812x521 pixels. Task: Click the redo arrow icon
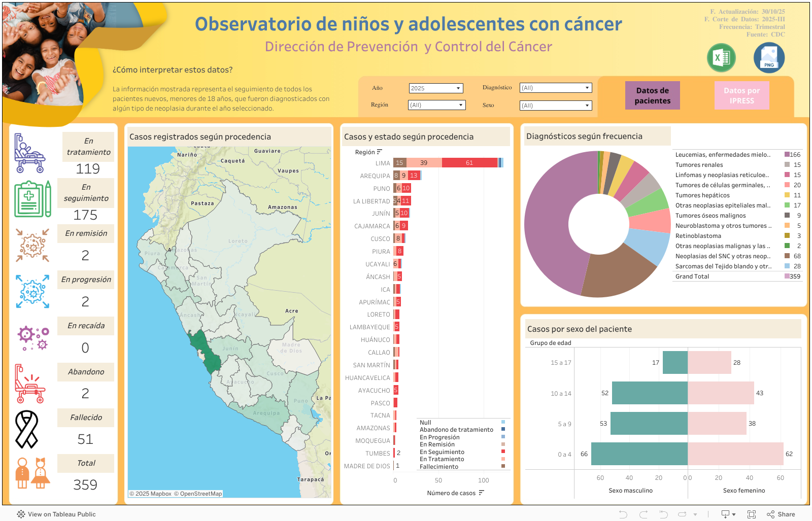click(x=644, y=514)
